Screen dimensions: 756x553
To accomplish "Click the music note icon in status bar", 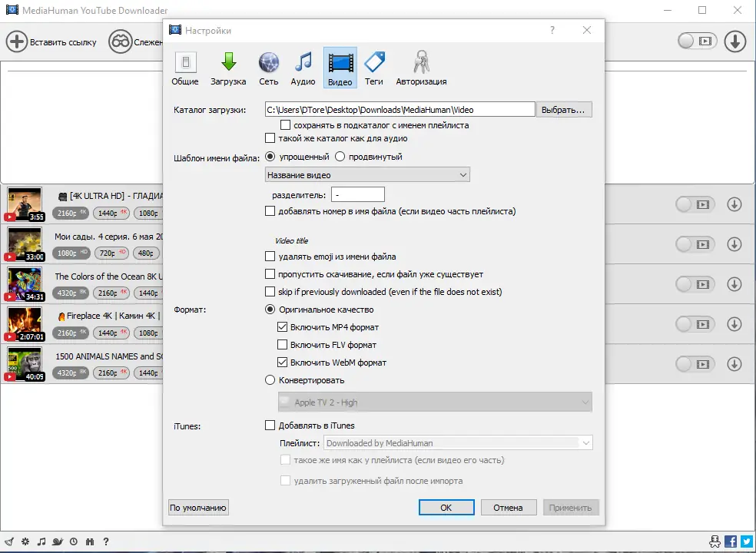I will (x=42, y=541).
